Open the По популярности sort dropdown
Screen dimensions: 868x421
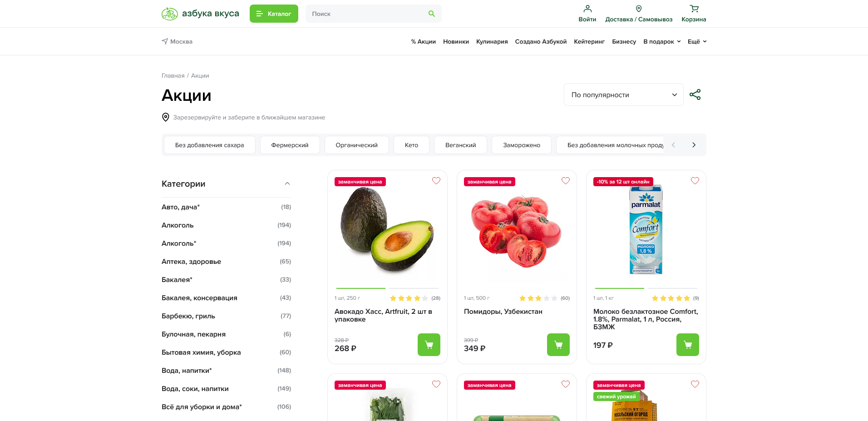click(x=623, y=94)
